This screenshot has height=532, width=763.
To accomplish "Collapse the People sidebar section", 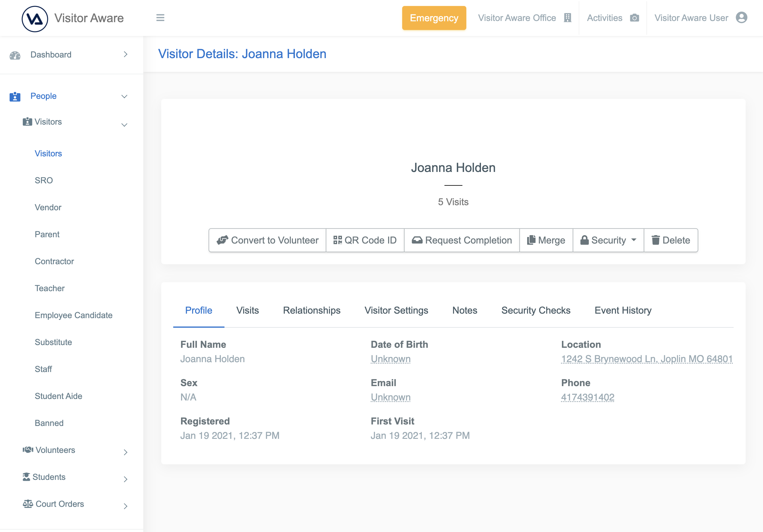I will 124,96.
